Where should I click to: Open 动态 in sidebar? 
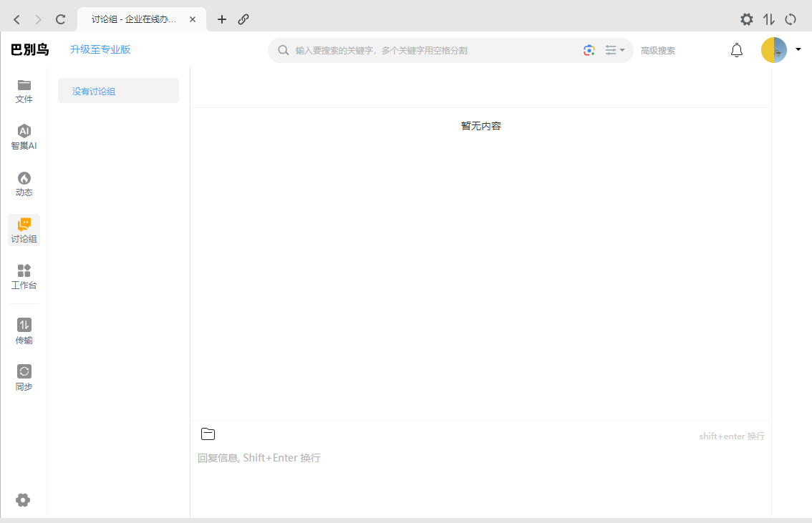pos(24,184)
